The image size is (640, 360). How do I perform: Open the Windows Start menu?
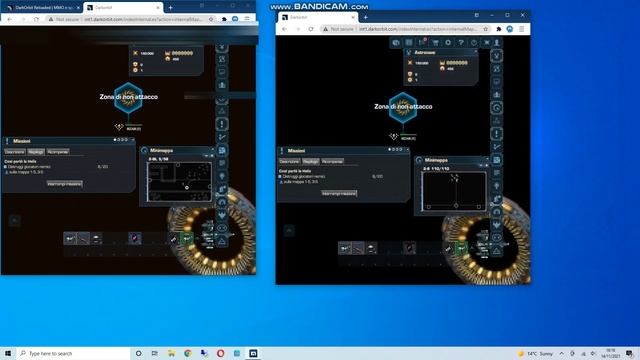pyautogui.click(x=8, y=353)
